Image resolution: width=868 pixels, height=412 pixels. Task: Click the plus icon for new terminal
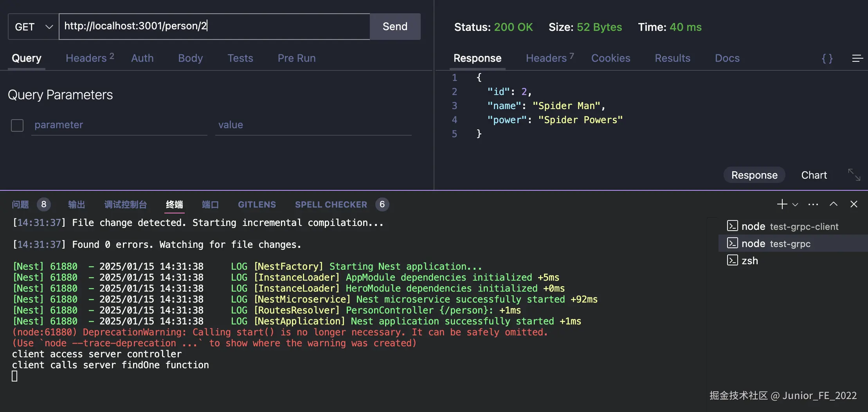pos(782,204)
